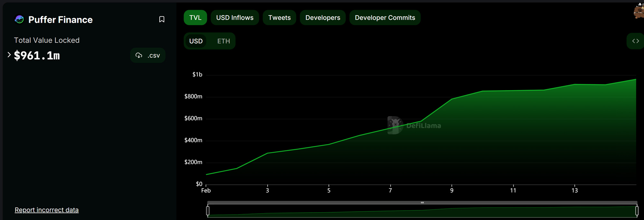Click the $0 axis label
The image size is (644, 220).
tap(199, 184)
